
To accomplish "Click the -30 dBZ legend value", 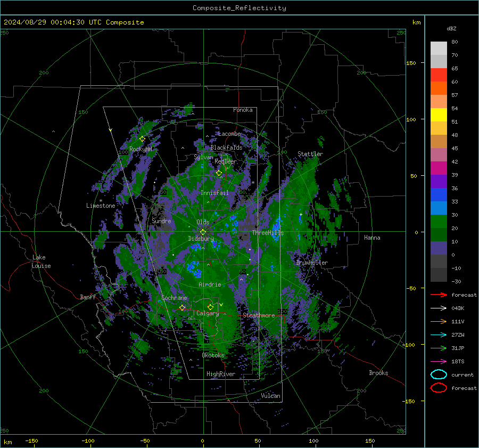I will coord(457,281).
